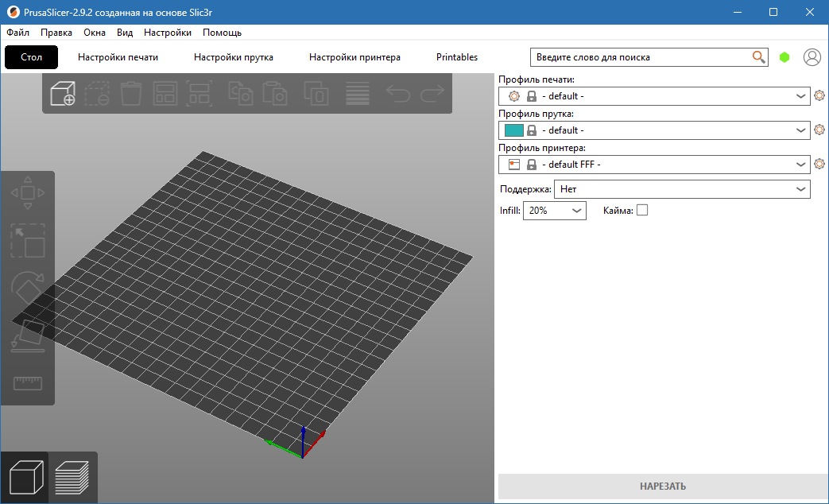Close the PrusaSlicer window

(x=810, y=12)
